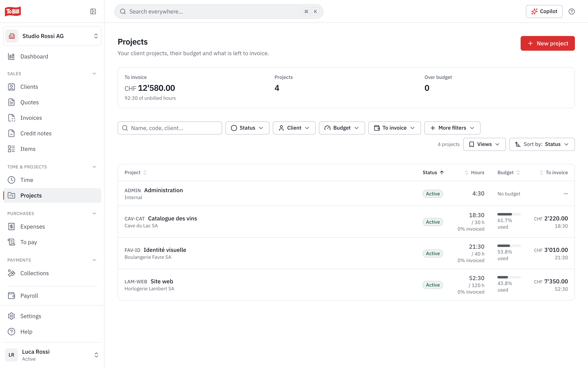Viewport: 588px width, 368px height.
Task: Open Luca Rossi user menu
Action: click(x=52, y=355)
